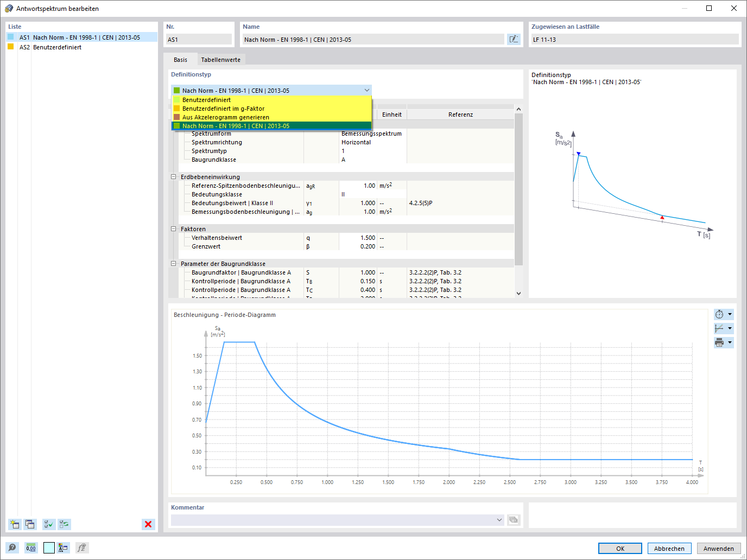Click the reference '4.2.5(5)P'
747x560 pixels.
421,203
